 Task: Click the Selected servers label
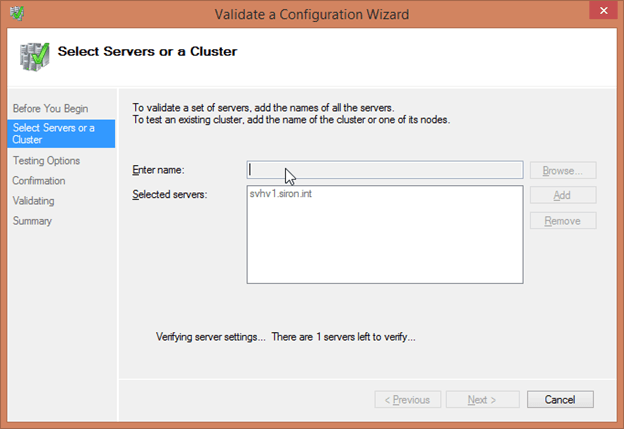(170, 194)
